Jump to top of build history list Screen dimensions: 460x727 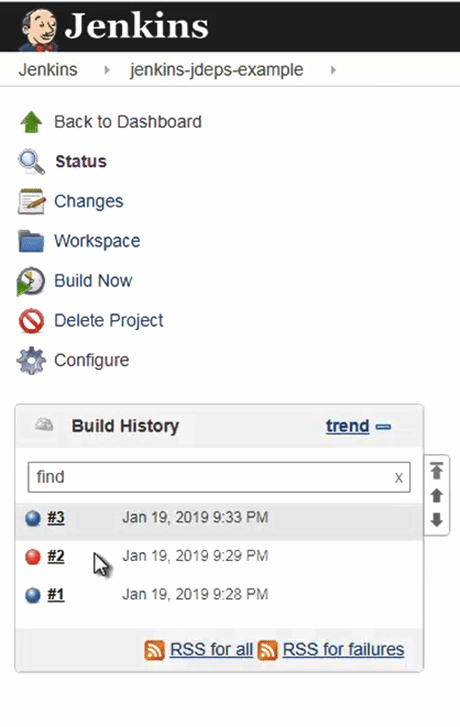click(x=436, y=470)
